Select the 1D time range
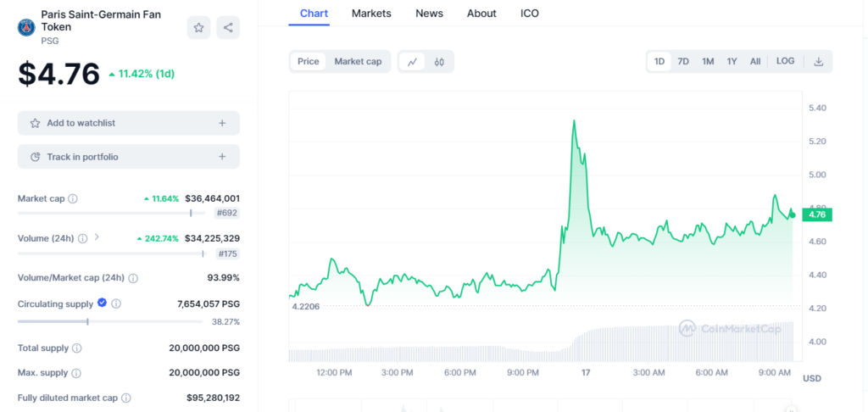This screenshot has height=412, width=868. [659, 62]
